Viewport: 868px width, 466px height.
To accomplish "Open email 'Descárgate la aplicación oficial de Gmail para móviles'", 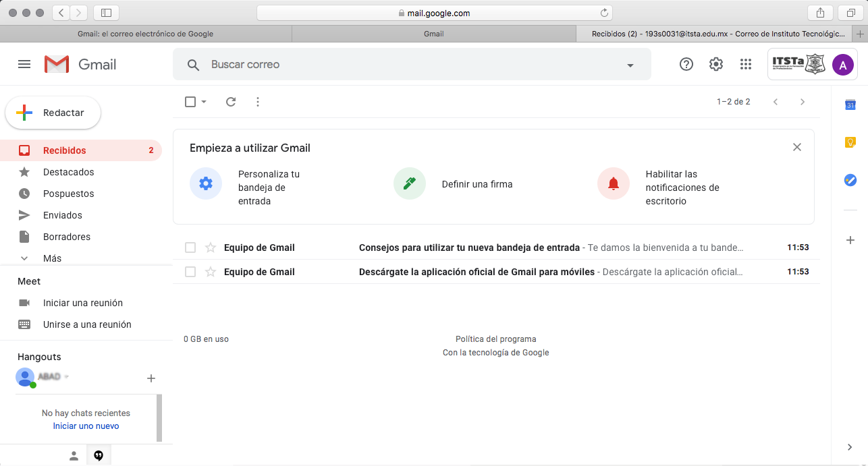I will click(497, 272).
